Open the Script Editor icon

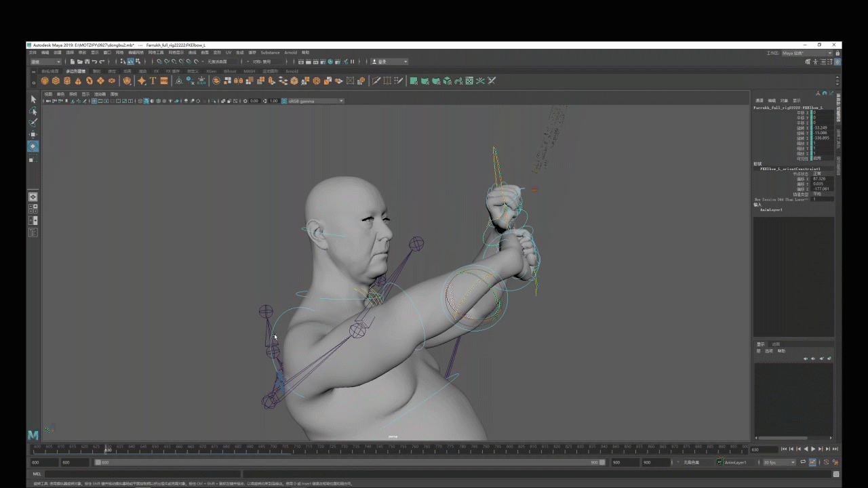836,474
